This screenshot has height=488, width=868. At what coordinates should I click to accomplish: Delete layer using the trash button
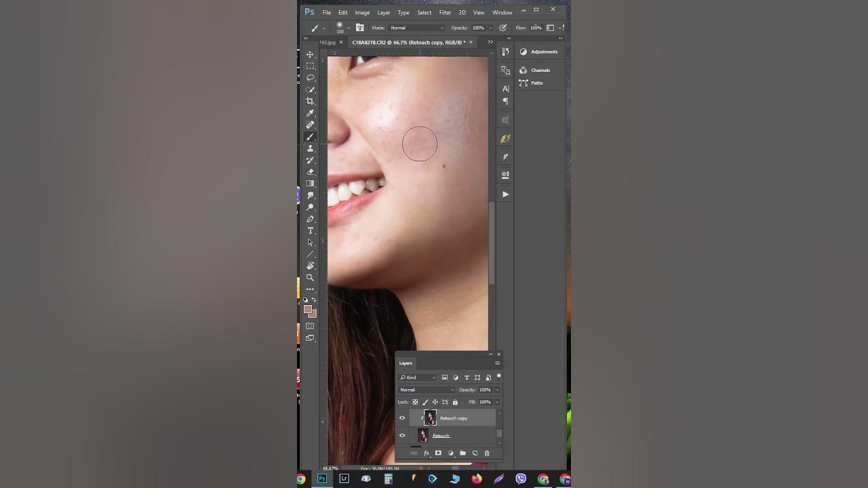point(487,453)
